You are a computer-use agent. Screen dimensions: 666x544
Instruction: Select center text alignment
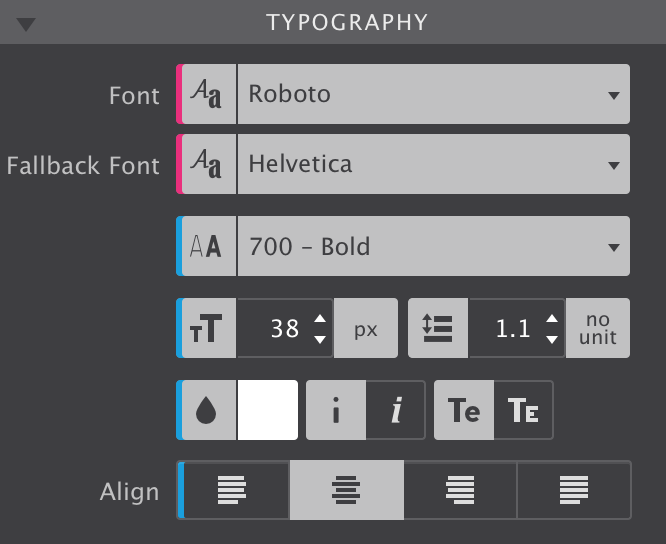(347, 490)
